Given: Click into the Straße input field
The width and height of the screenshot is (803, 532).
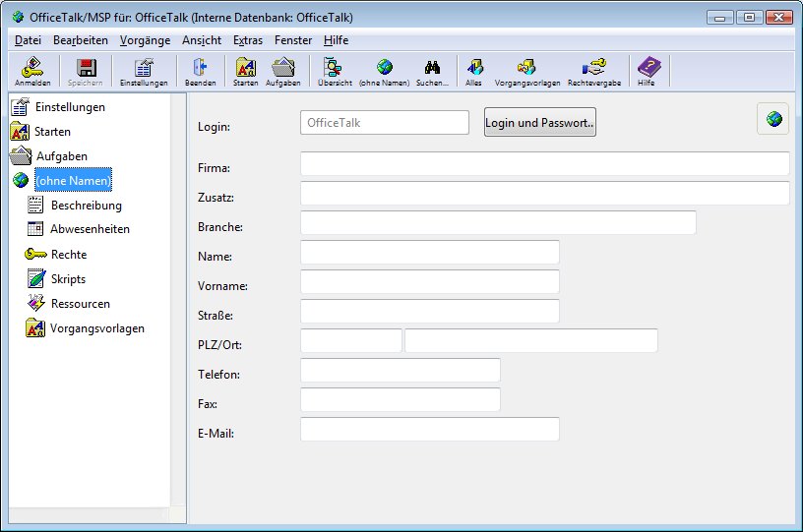Looking at the screenshot, I should coord(430,311).
